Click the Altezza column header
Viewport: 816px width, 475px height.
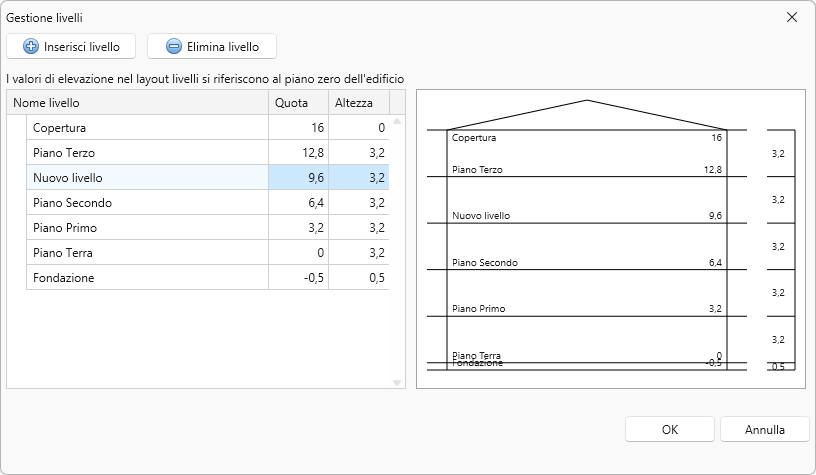(x=358, y=103)
